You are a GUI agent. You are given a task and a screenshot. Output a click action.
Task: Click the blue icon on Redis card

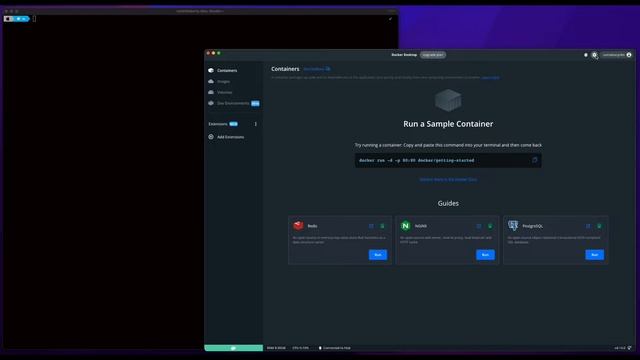click(x=371, y=226)
